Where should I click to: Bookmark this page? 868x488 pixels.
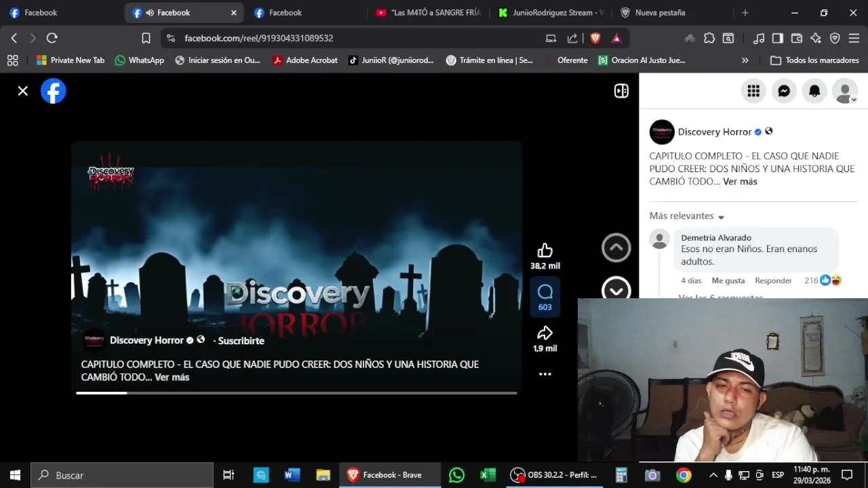coord(146,38)
